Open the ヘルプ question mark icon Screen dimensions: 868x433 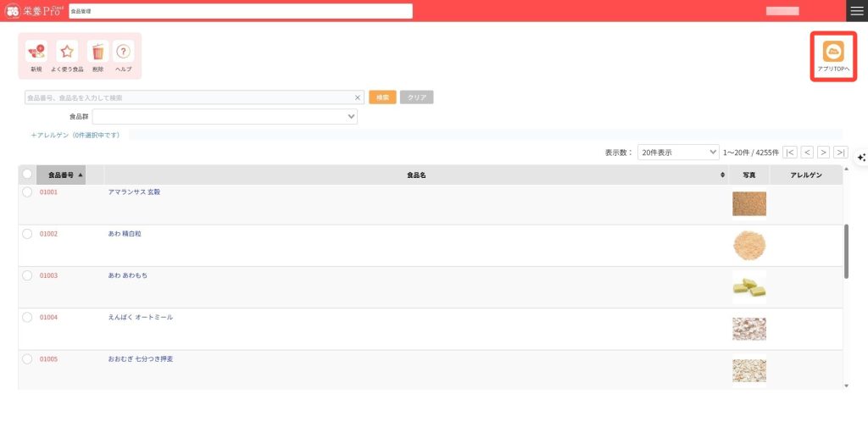[x=124, y=53]
